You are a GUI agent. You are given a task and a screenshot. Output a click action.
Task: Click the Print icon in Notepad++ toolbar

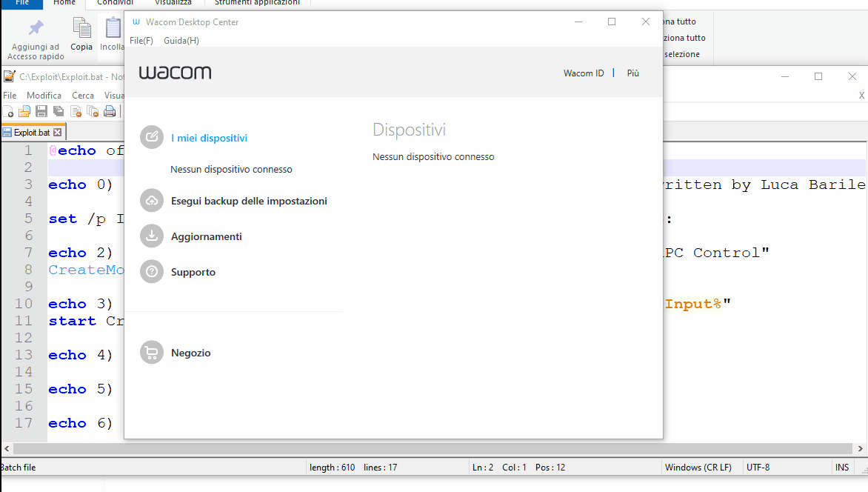coord(110,111)
